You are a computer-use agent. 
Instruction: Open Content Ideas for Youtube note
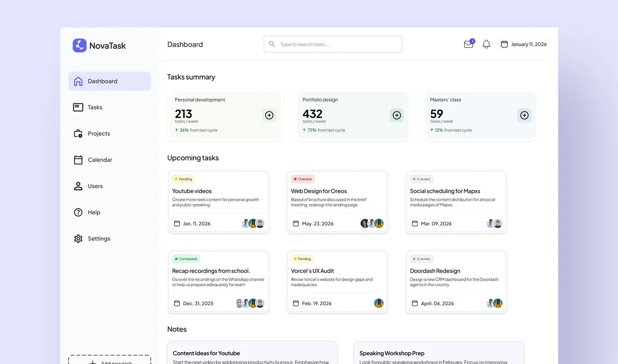point(207,353)
